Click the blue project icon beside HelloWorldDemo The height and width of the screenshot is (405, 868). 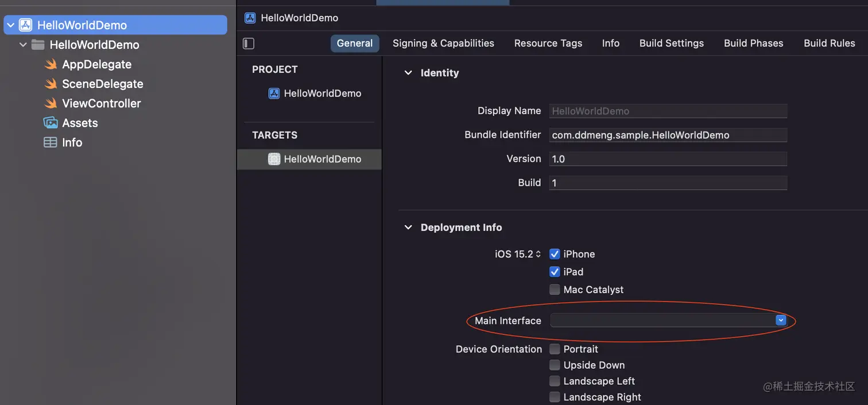coord(25,25)
